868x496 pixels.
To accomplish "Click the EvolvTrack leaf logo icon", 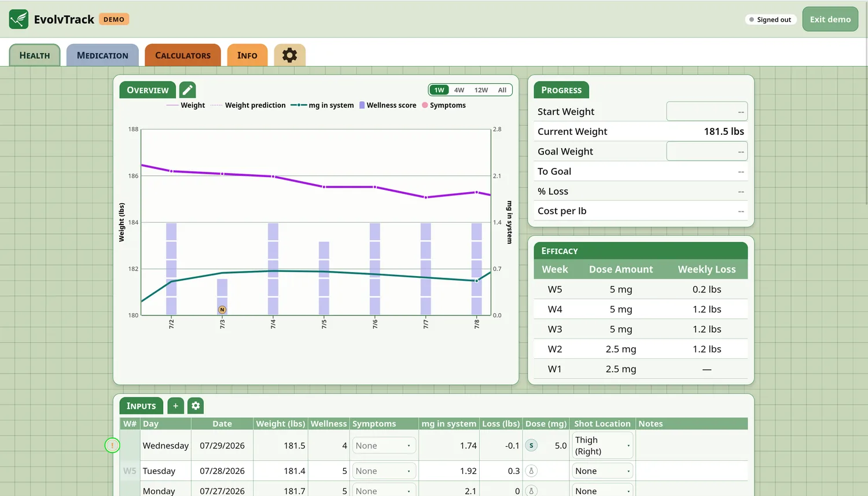I will [19, 19].
